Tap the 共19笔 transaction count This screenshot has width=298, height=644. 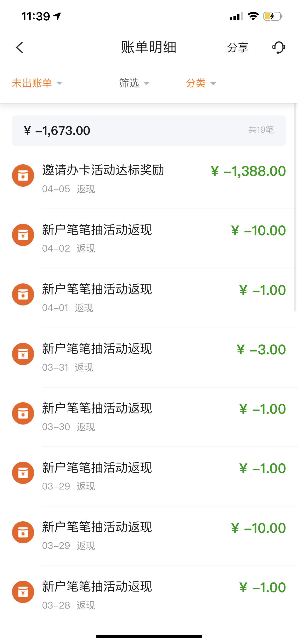tap(261, 130)
